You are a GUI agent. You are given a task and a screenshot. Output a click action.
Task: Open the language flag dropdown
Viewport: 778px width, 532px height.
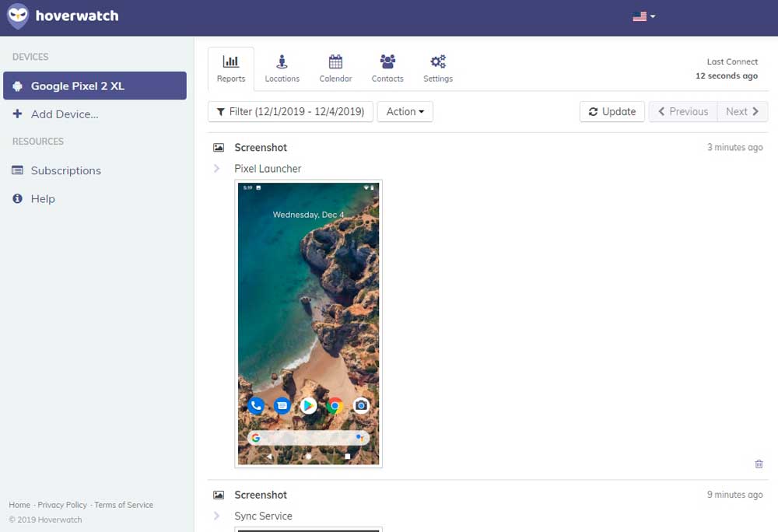tap(644, 16)
